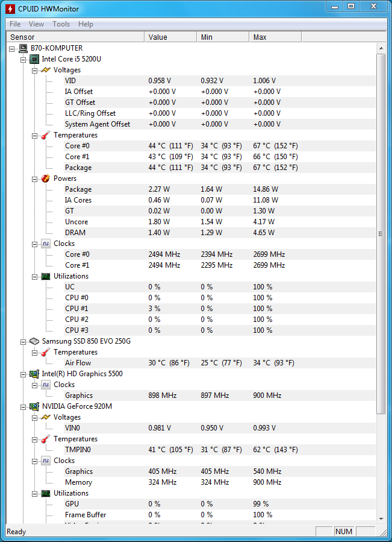Collapse the Samsung SSD 850 EVO node
Image resolution: width=392 pixels, height=542 pixels.
(x=23, y=342)
